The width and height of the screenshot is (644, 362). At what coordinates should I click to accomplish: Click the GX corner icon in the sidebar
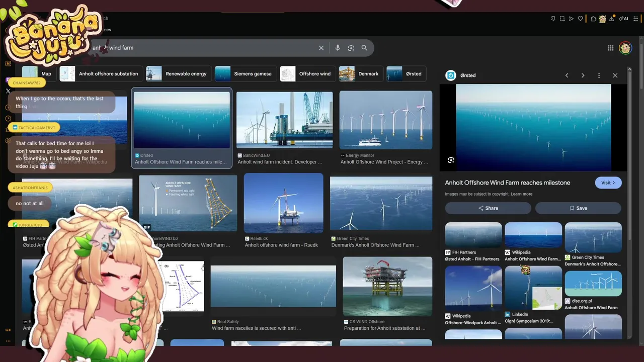(8, 330)
